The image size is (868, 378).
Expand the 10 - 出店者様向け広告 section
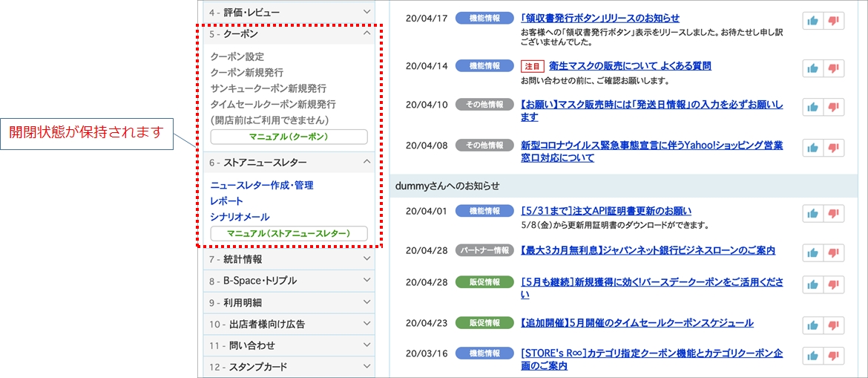click(x=289, y=325)
